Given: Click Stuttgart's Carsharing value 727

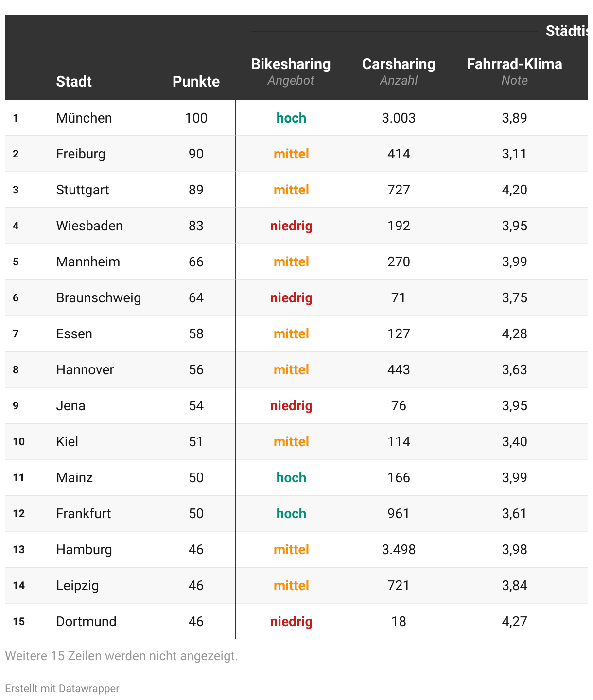Looking at the screenshot, I should point(399,190).
